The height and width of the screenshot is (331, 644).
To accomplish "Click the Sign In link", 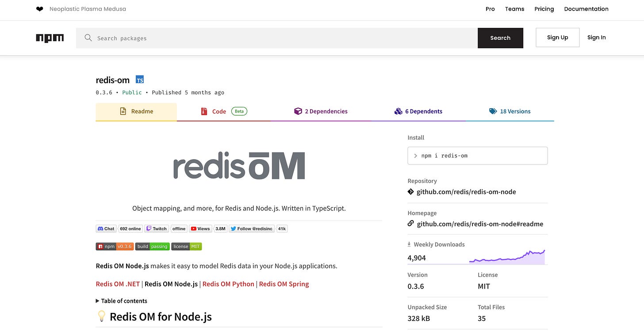I will (597, 38).
